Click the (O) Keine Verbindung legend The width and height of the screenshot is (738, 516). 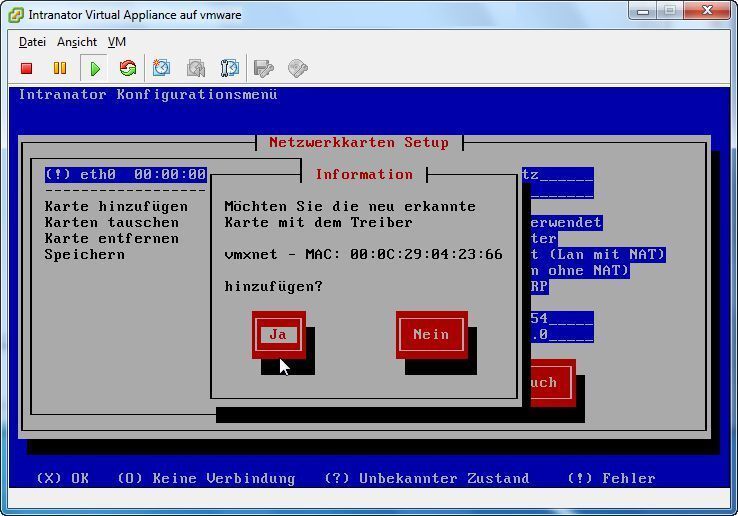tap(206, 478)
